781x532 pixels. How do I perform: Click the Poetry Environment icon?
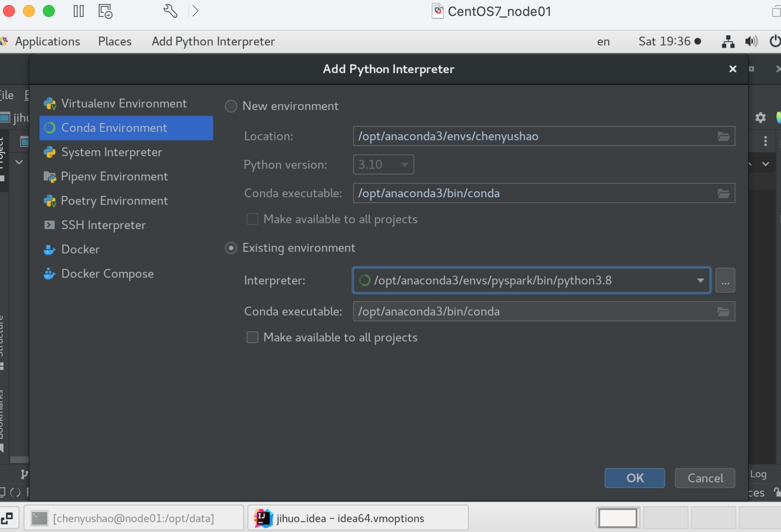(50, 201)
